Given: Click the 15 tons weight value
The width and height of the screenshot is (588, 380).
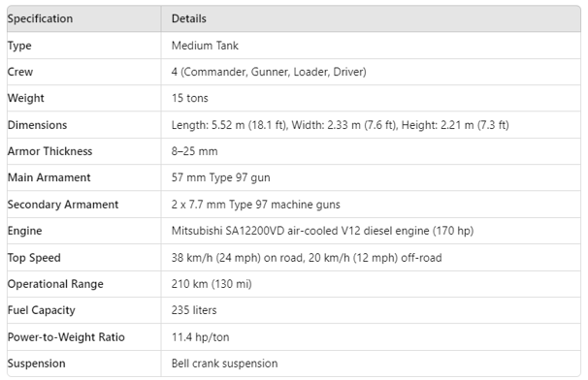Looking at the screenshot, I should 190,98.
